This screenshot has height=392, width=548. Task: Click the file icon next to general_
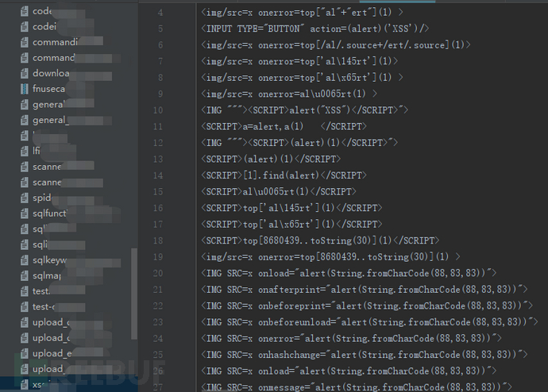pyautogui.click(x=24, y=120)
